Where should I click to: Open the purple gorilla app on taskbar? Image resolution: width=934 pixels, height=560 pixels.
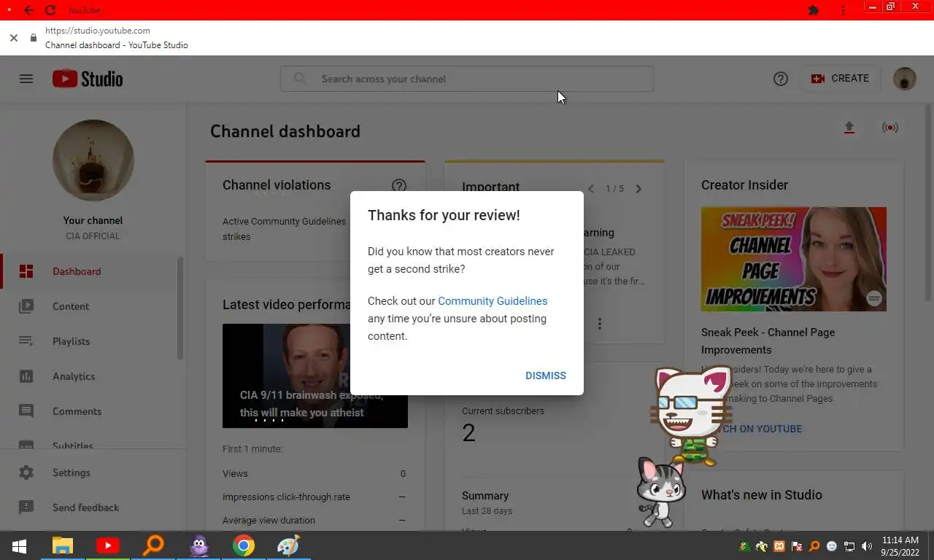click(198, 546)
